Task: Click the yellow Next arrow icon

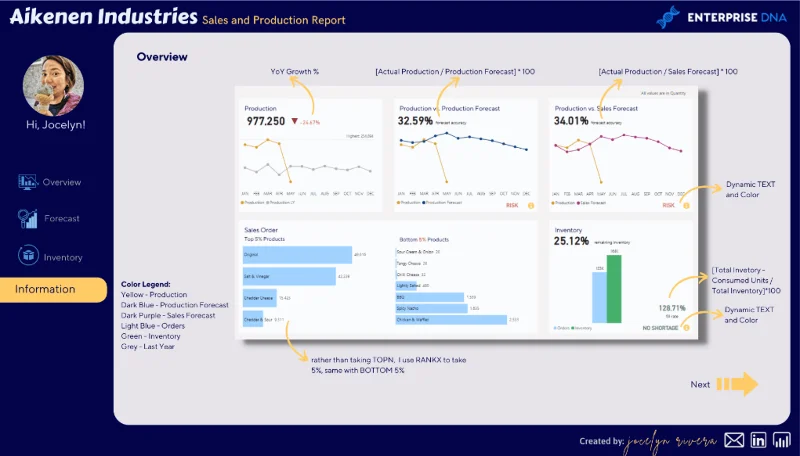Action: pos(737,384)
